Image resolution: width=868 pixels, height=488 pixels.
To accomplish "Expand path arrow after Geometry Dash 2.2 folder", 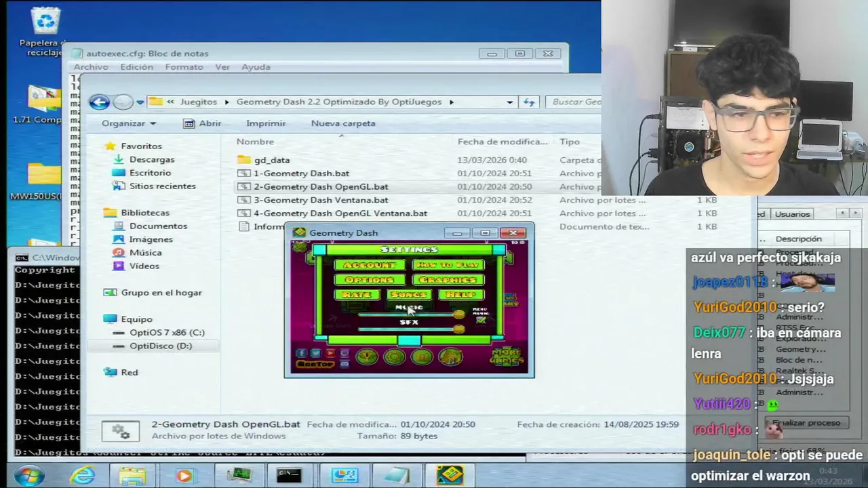I will pyautogui.click(x=451, y=102).
